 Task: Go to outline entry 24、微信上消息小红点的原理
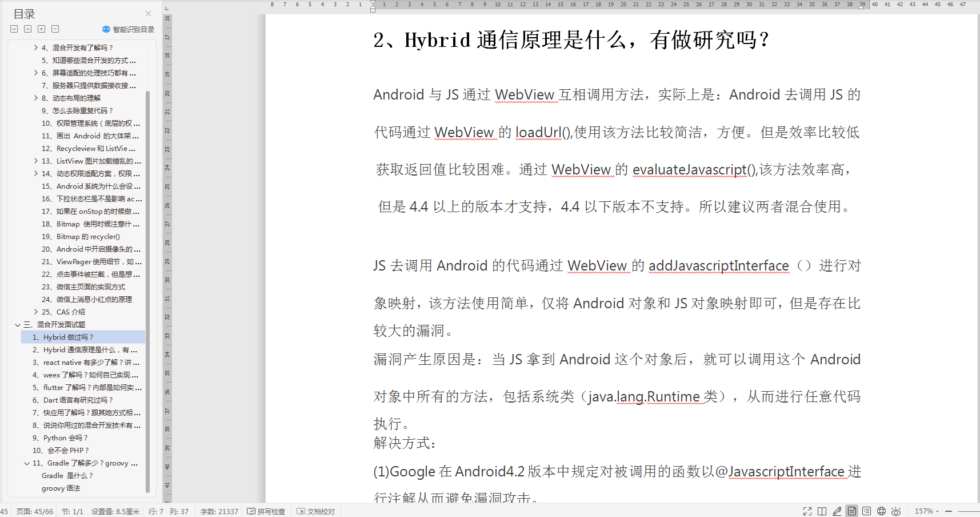[x=87, y=300]
